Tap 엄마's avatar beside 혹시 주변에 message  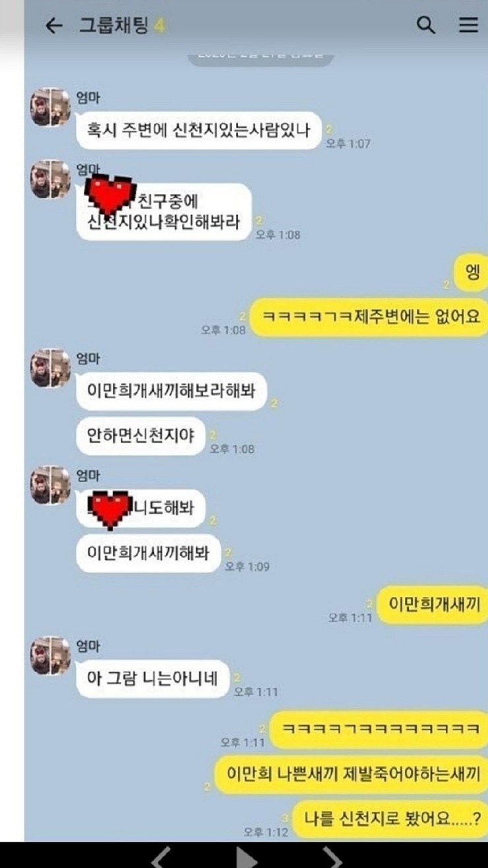tap(50, 107)
